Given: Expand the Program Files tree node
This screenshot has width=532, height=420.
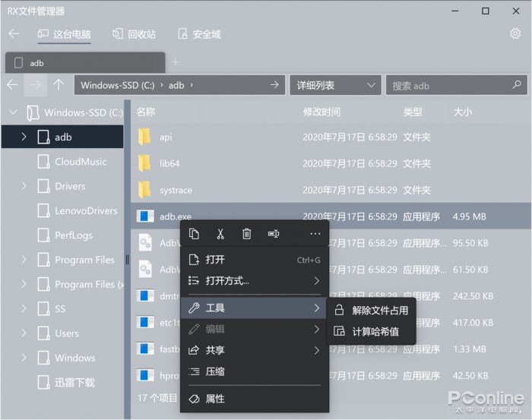Looking at the screenshot, I should (x=24, y=259).
